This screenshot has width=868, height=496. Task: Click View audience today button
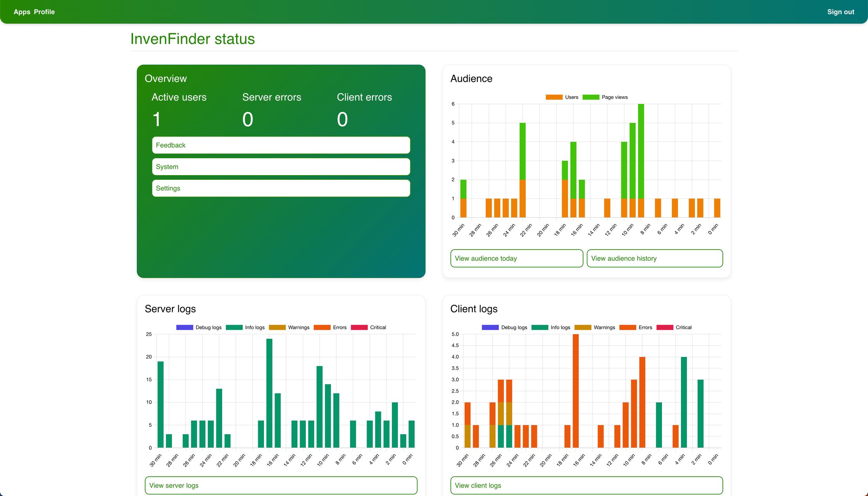click(x=516, y=258)
